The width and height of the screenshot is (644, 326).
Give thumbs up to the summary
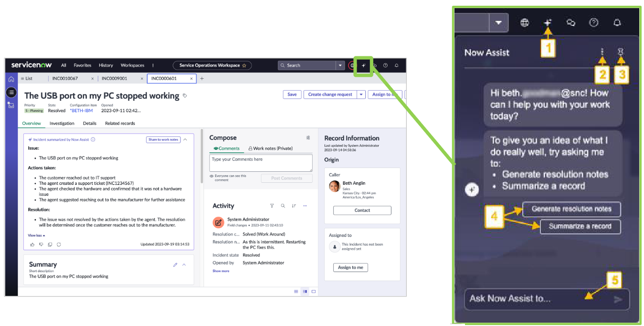pos(32,244)
